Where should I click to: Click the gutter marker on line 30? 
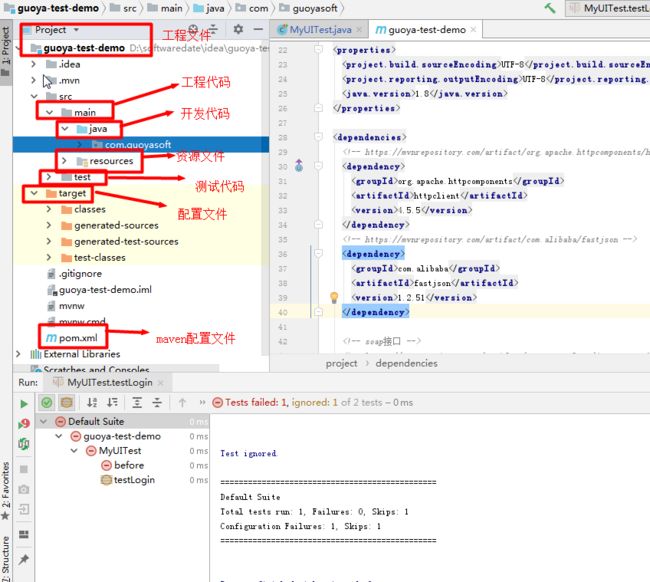(x=299, y=166)
